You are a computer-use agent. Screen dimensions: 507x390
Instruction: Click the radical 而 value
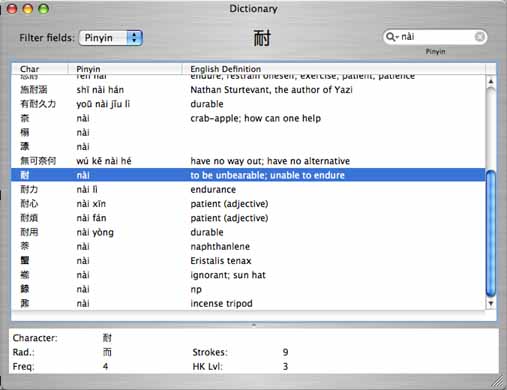tap(107, 352)
